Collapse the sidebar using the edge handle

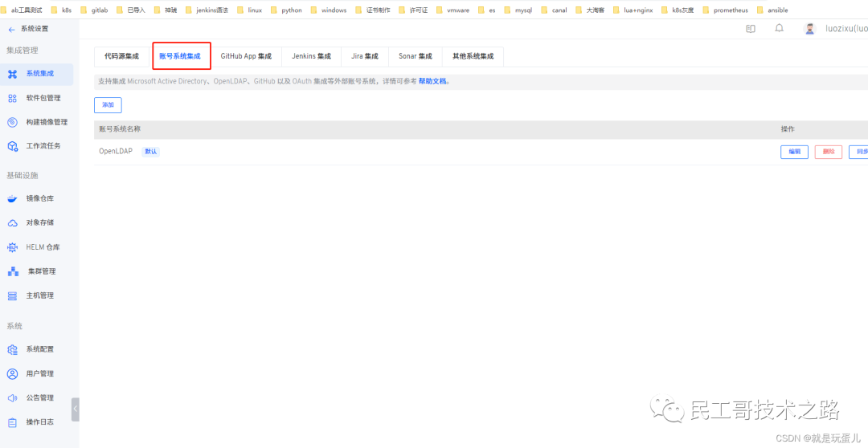[76, 409]
